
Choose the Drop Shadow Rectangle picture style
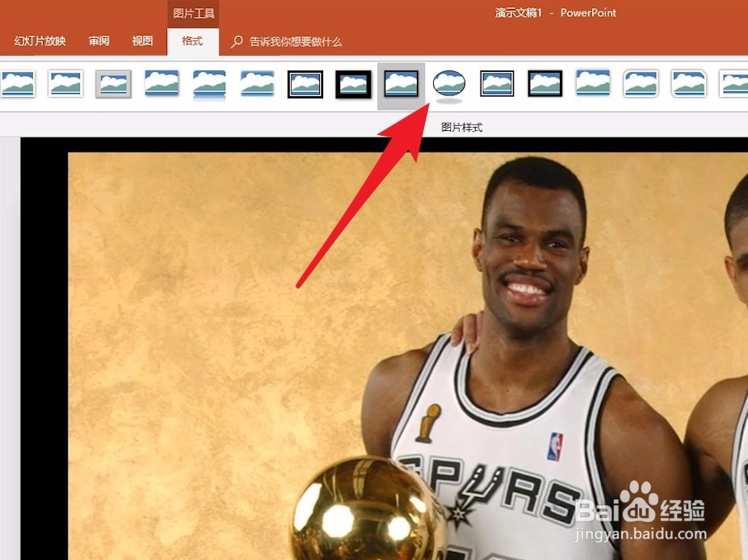[162, 83]
